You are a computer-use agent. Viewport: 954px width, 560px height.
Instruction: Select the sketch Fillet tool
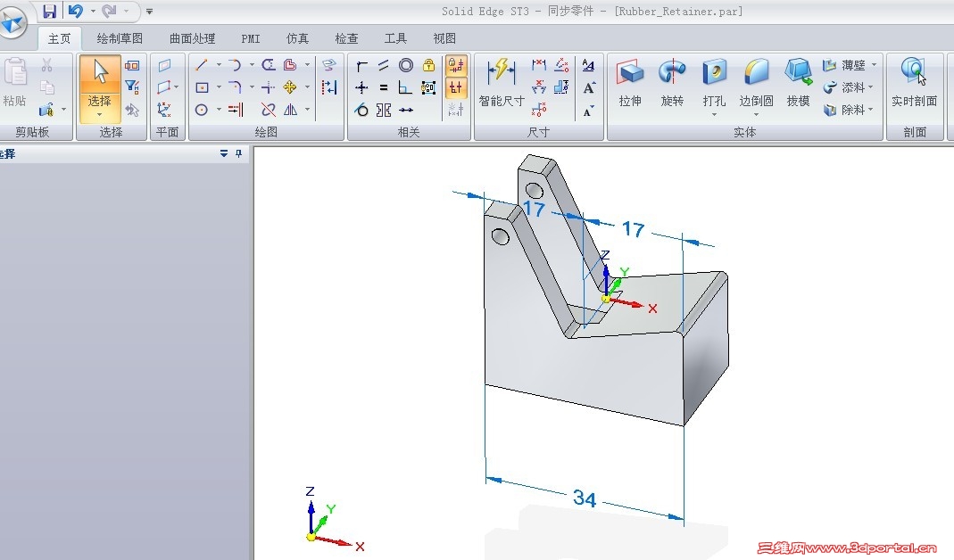(235, 87)
